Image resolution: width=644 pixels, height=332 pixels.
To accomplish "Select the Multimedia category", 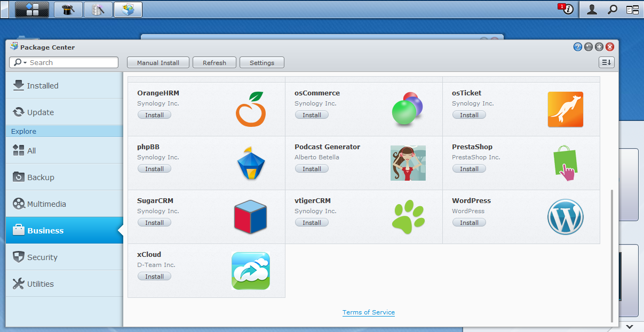I will pos(65,204).
